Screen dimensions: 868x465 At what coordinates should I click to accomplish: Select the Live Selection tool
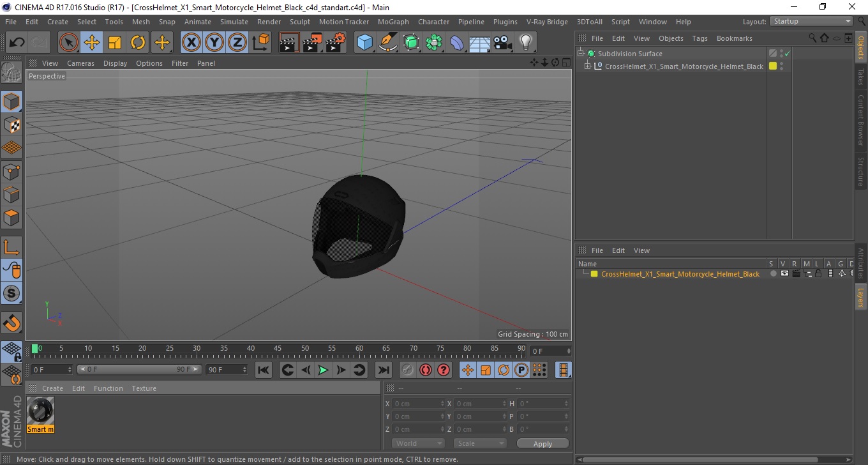pyautogui.click(x=69, y=43)
